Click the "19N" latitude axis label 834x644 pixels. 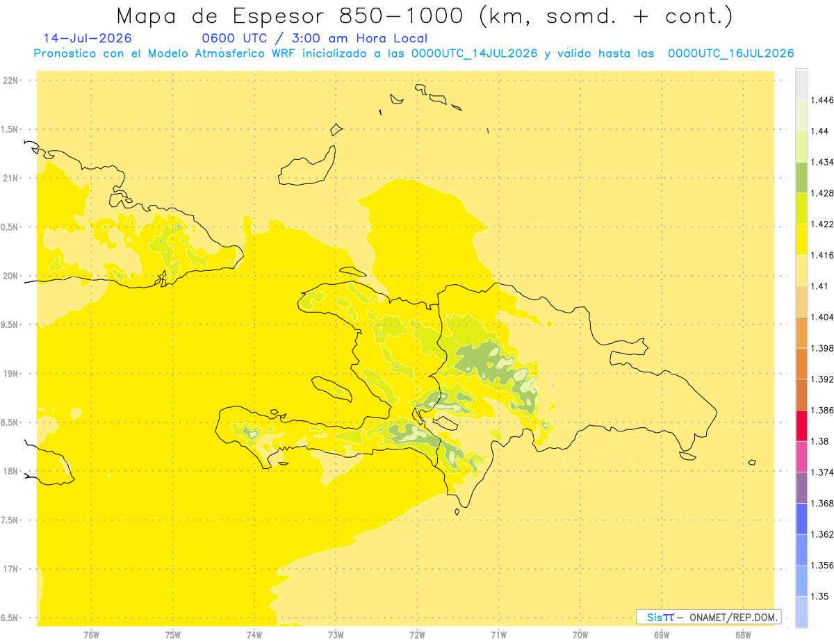(x=10, y=374)
